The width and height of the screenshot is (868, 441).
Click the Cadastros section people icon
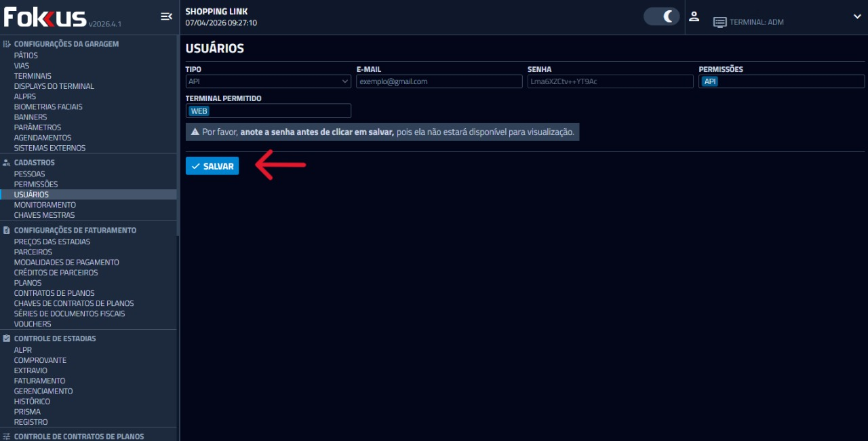[x=7, y=163]
